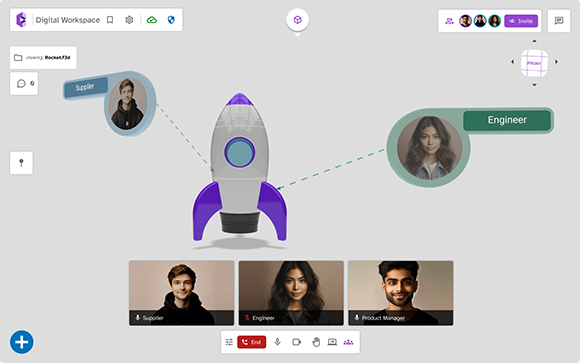Screen dimensions: 580x363
Task: Click the 3D cube icon at top center
Action: (298, 20)
